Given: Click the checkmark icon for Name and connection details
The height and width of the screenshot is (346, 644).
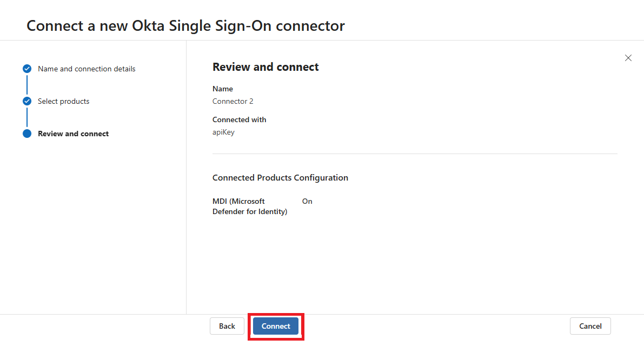Looking at the screenshot, I should 27,69.
